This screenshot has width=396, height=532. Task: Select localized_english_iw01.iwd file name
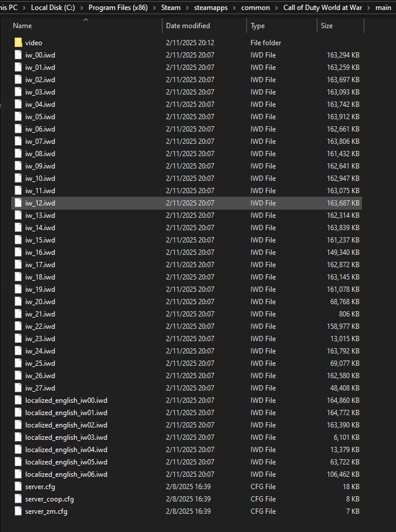point(66,413)
